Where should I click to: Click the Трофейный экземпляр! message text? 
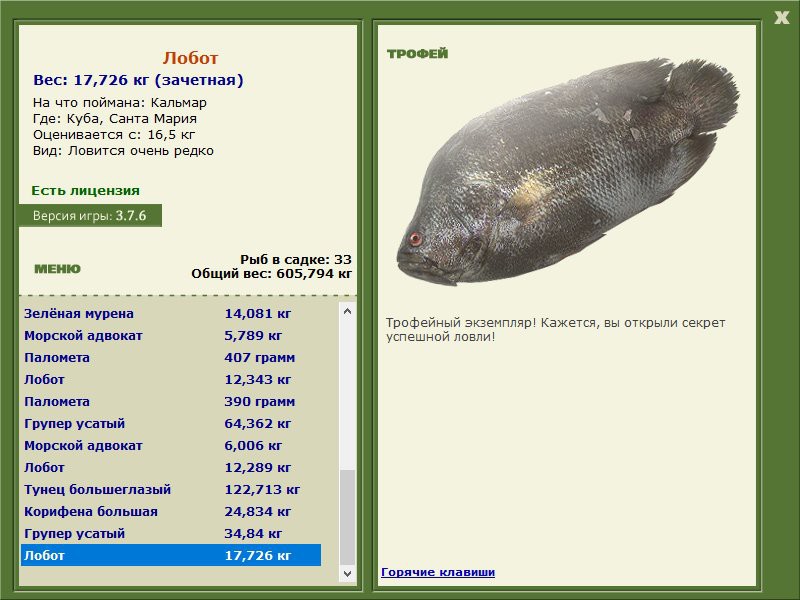tap(555, 330)
